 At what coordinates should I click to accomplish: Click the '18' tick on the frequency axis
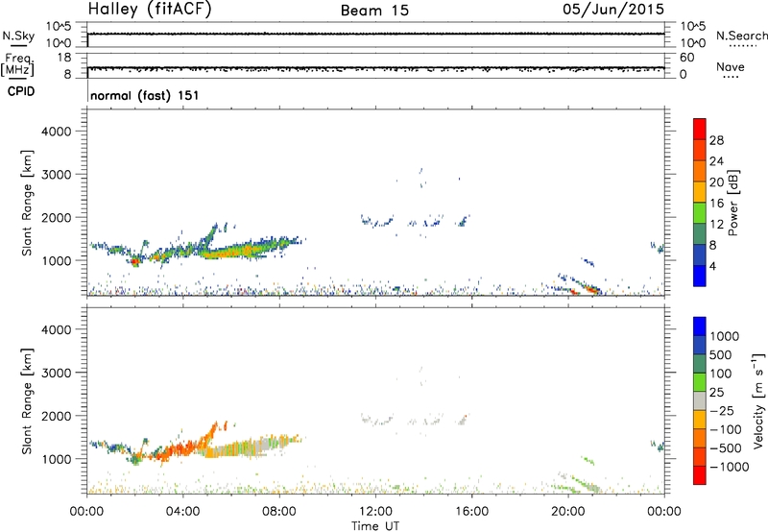(64, 58)
